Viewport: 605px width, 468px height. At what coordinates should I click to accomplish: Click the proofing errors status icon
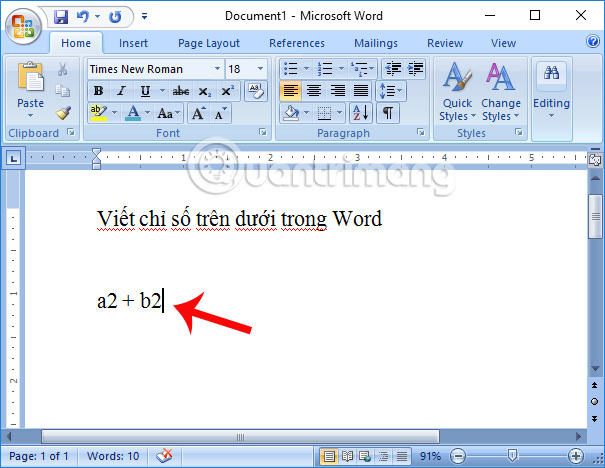pos(164,456)
